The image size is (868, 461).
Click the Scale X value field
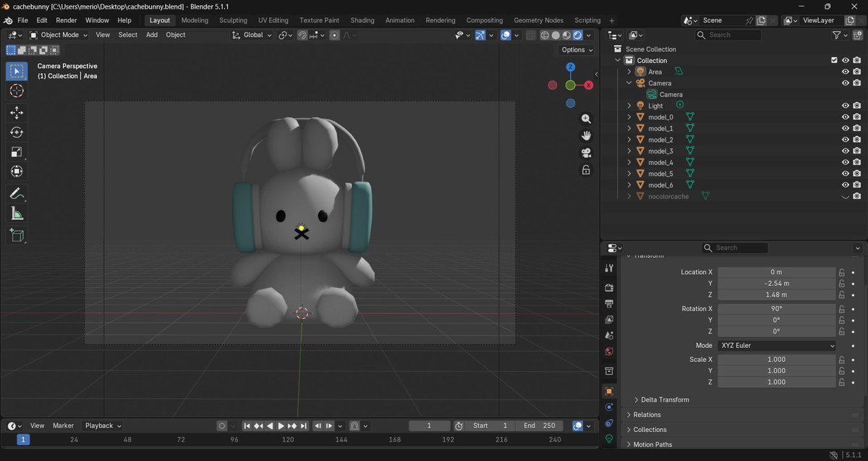[x=777, y=360]
